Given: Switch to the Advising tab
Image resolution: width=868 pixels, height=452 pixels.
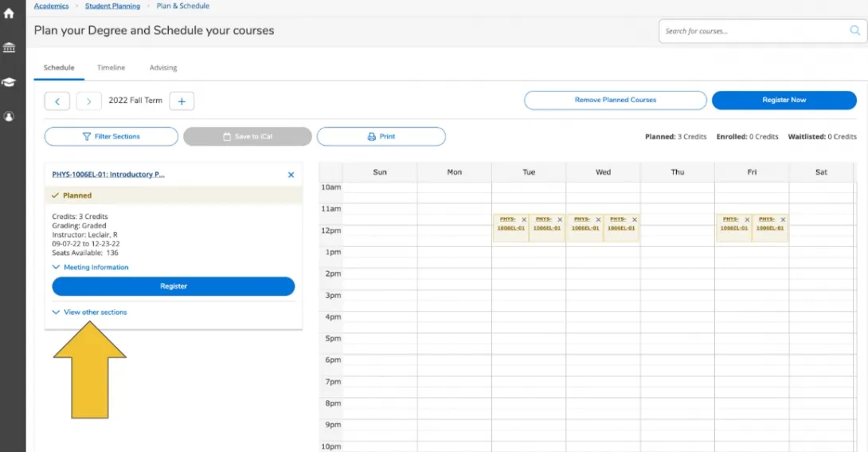Looking at the screenshot, I should 163,68.
